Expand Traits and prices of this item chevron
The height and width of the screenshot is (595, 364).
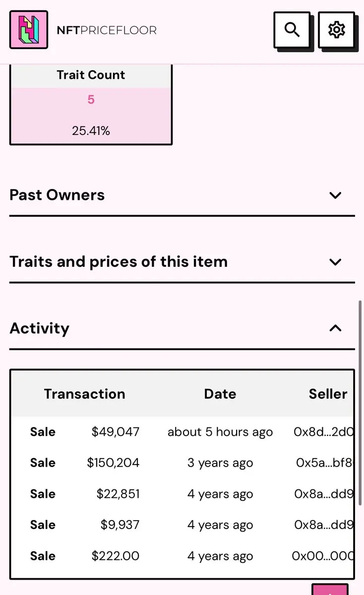coord(336,262)
